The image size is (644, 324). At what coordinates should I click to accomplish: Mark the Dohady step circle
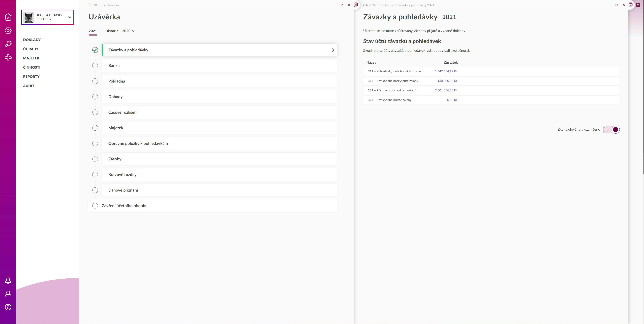coord(95,97)
